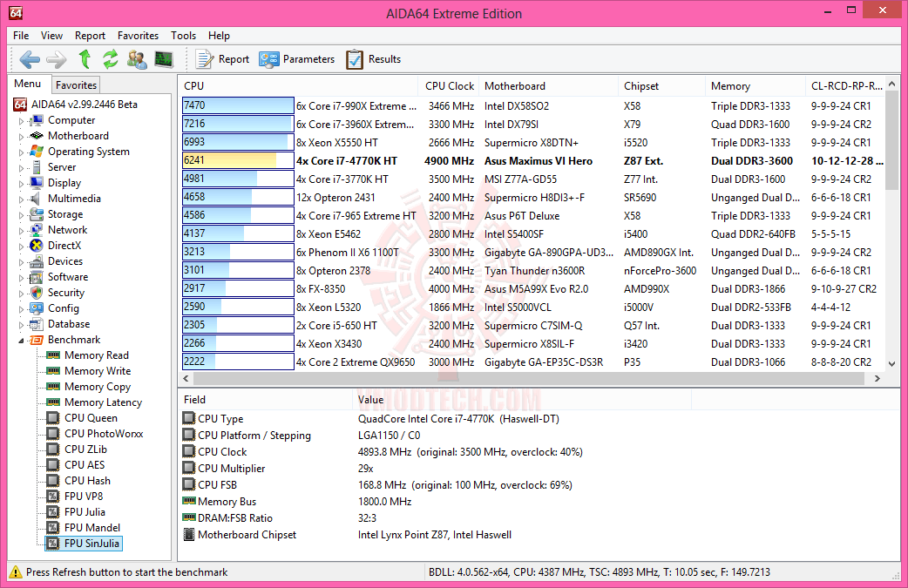Expand the Motherboard tree node
The image size is (908, 588).
pos(22,136)
